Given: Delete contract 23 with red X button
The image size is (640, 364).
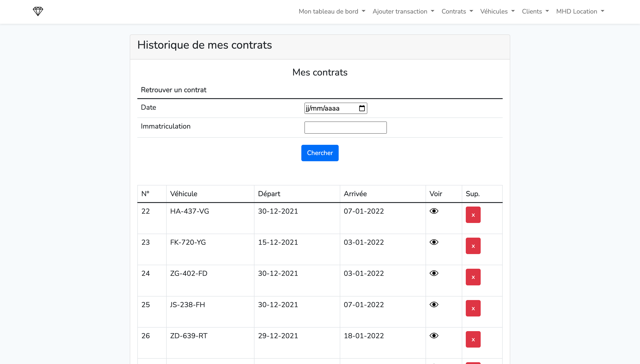Looking at the screenshot, I should (473, 246).
